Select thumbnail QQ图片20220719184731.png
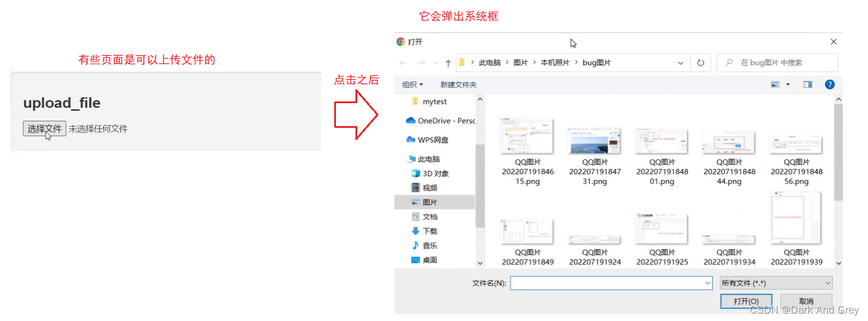Screen dimensions: 868x321 point(595,141)
